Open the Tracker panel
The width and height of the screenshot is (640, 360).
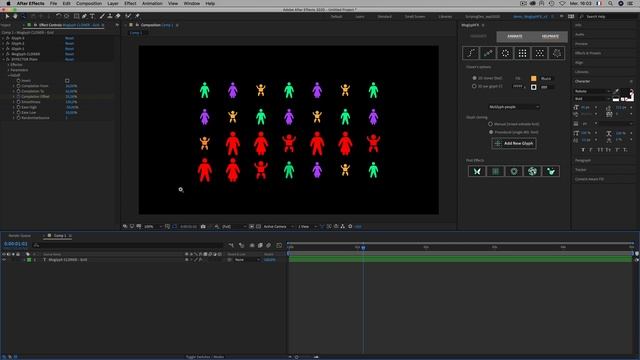(x=580, y=170)
